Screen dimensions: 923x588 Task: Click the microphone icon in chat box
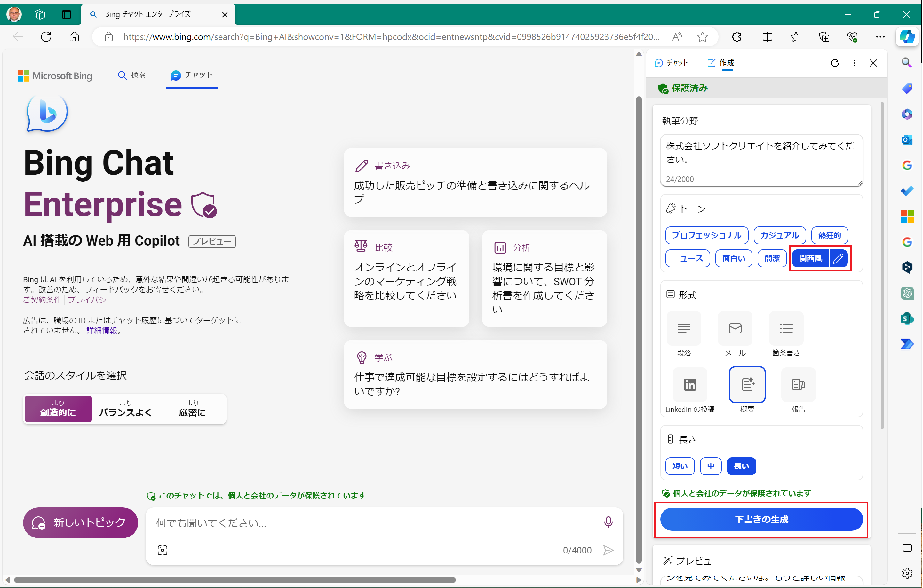pos(608,522)
